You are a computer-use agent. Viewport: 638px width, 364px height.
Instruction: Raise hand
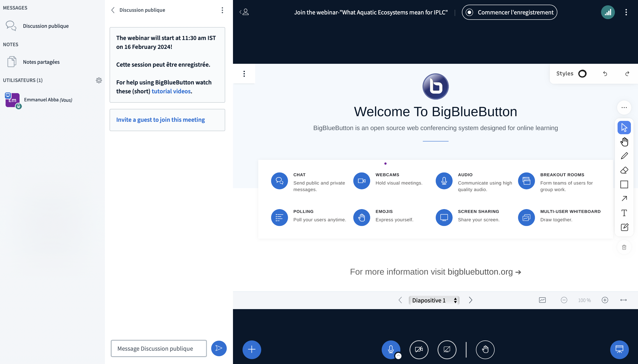(485, 349)
